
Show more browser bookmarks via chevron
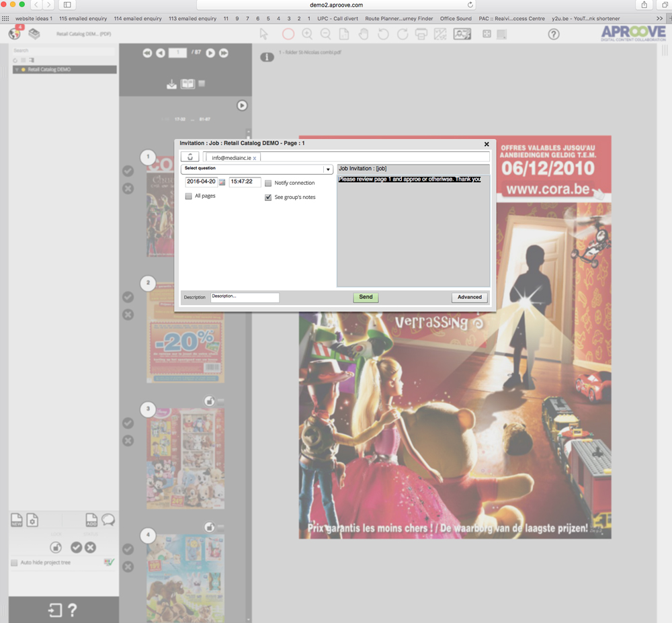coord(660,18)
